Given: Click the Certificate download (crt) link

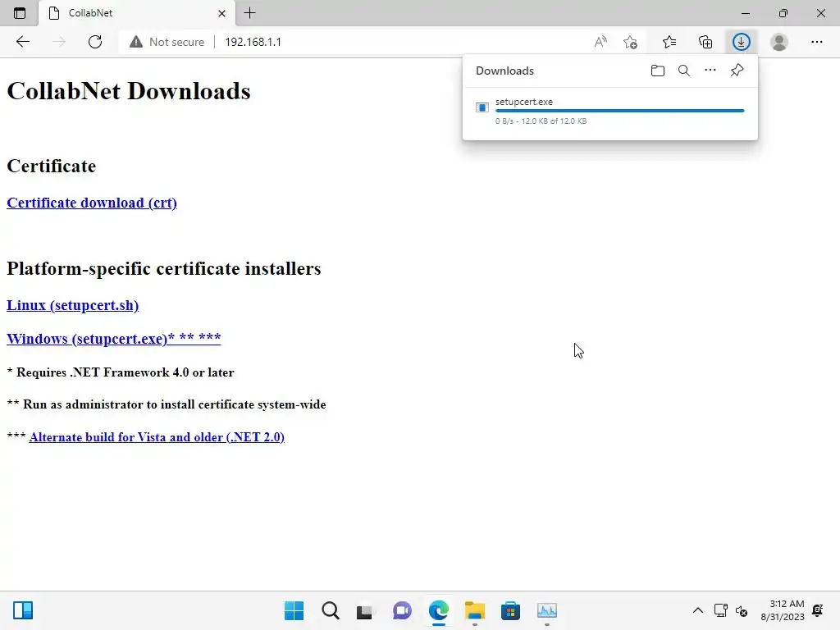Looking at the screenshot, I should pos(92,203).
